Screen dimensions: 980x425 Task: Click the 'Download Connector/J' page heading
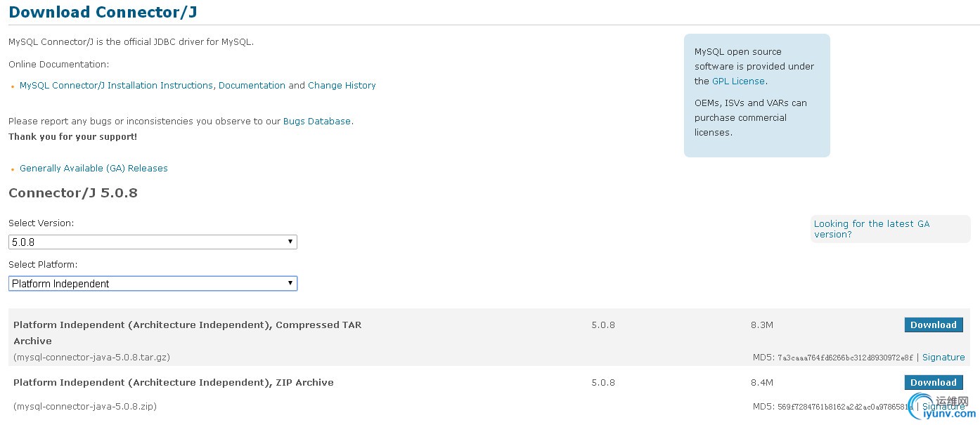[103, 12]
